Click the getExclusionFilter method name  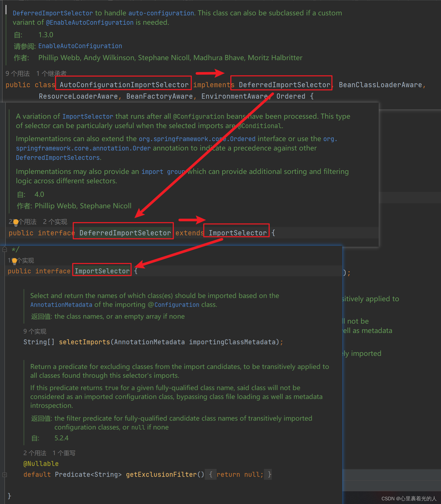click(x=161, y=474)
